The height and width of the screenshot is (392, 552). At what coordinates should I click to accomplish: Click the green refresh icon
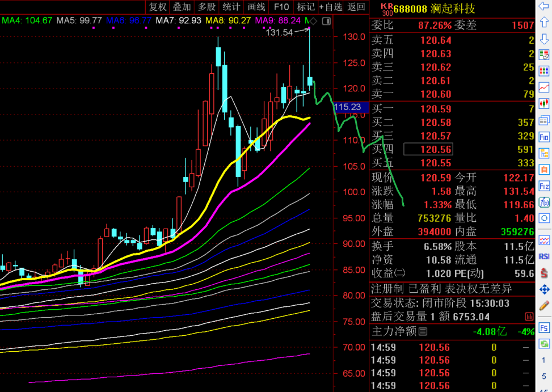click(544, 344)
